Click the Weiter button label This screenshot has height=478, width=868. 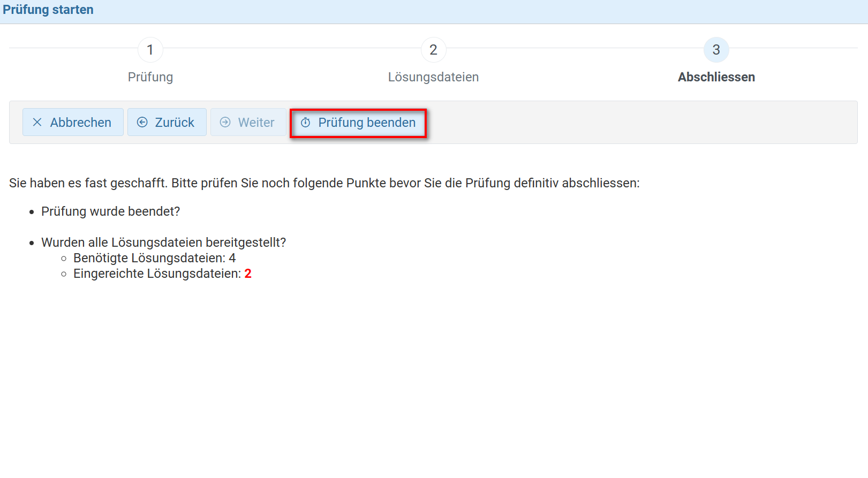click(x=256, y=123)
